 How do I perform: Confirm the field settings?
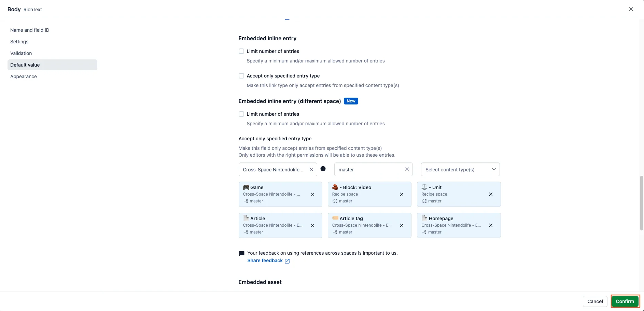(625, 301)
